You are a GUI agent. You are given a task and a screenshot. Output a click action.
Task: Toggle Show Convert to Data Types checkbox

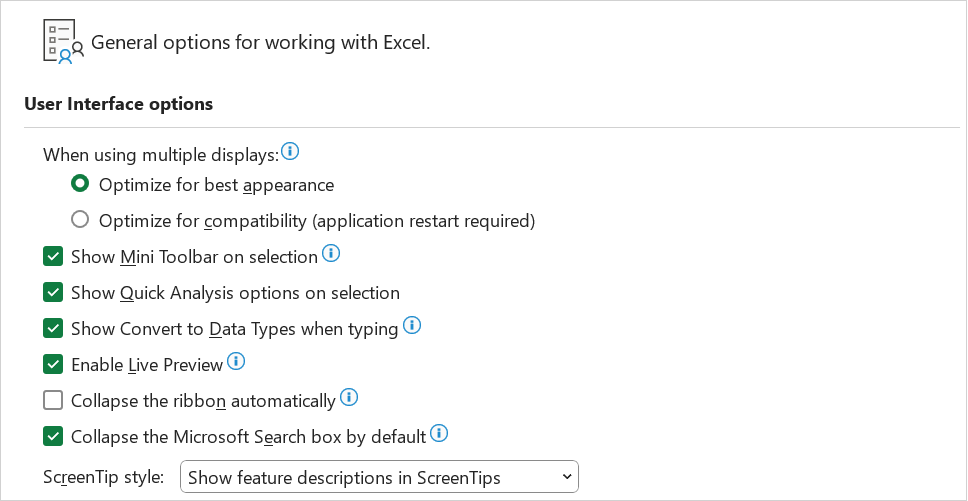click(x=53, y=328)
